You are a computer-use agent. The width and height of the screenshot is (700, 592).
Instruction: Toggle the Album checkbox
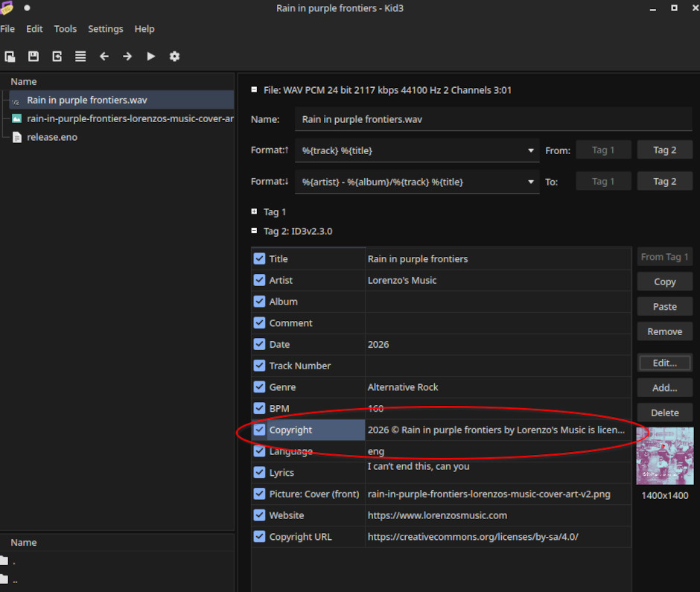(259, 302)
